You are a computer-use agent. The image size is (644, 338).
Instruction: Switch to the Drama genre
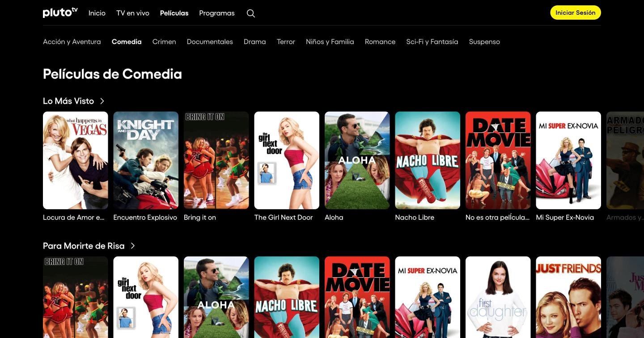click(255, 42)
